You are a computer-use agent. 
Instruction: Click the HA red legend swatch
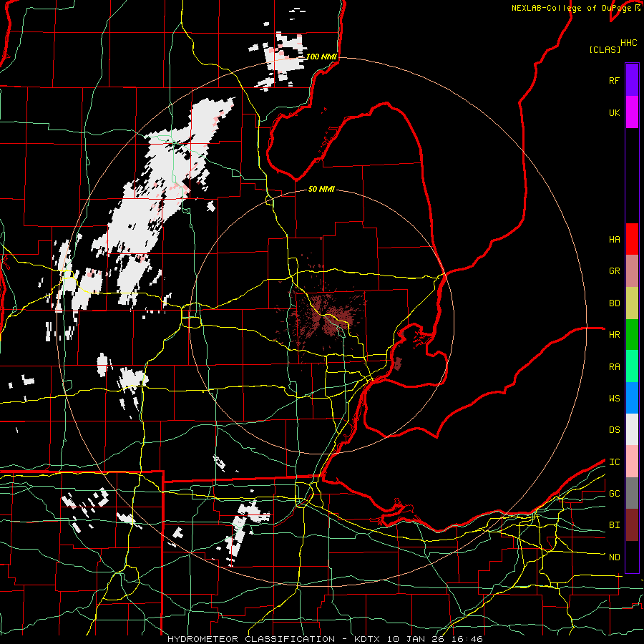(632, 239)
